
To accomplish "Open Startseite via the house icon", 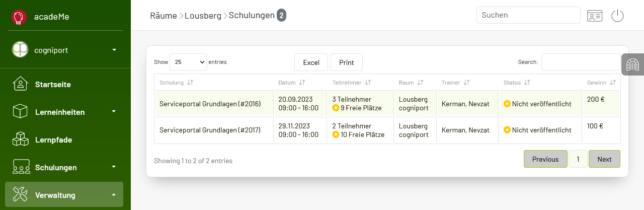I will tap(20, 84).
